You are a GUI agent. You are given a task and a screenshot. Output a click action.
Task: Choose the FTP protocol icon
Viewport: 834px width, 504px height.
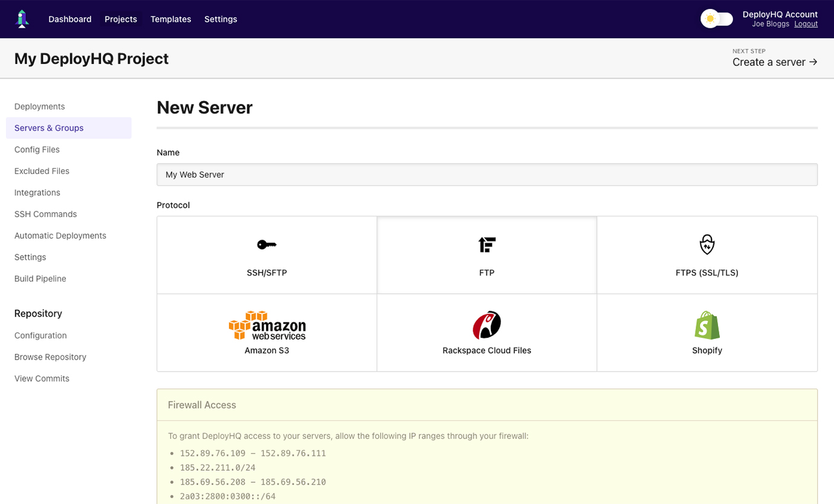click(x=486, y=245)
